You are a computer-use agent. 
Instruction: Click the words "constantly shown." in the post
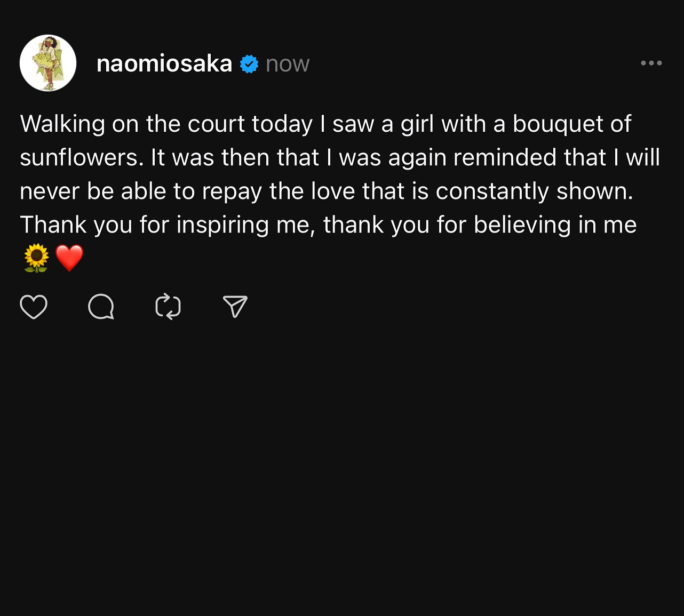pos(534,191)
